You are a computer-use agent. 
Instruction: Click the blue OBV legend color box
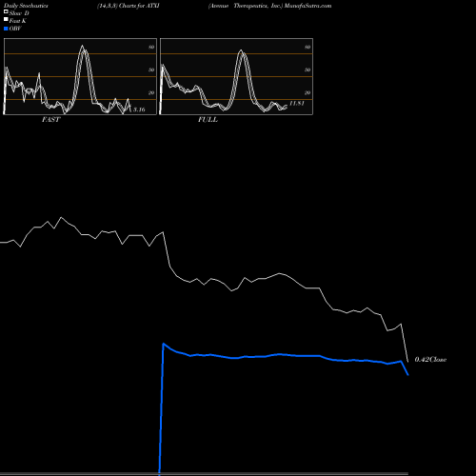click(x=6, y=29)
